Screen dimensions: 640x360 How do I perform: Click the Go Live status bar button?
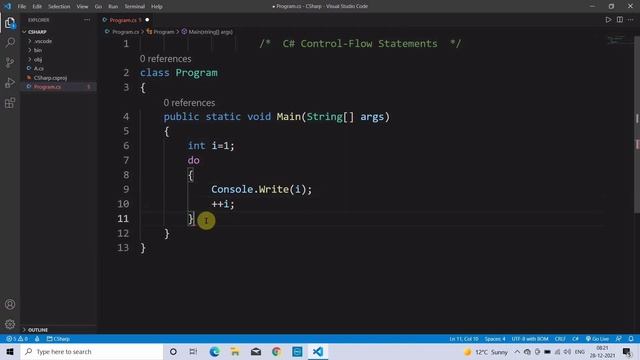click(597, 339)
